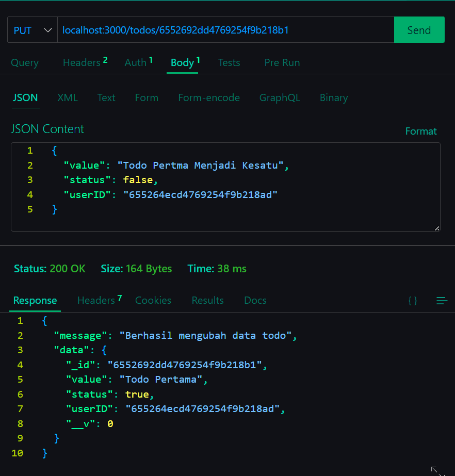Expand the JSON editor using the resize grip
The height and width of the screenshot is (476, 455).
(437, 227)
